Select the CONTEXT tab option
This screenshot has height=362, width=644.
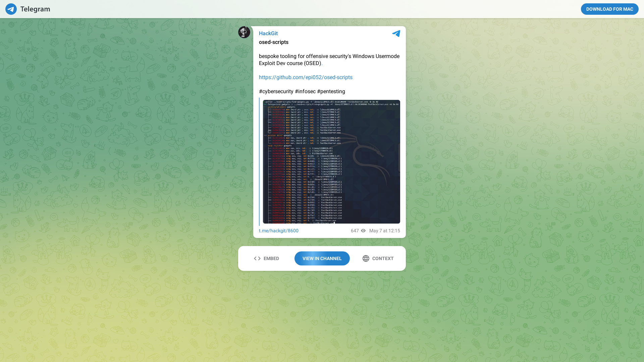coord(378,258)
